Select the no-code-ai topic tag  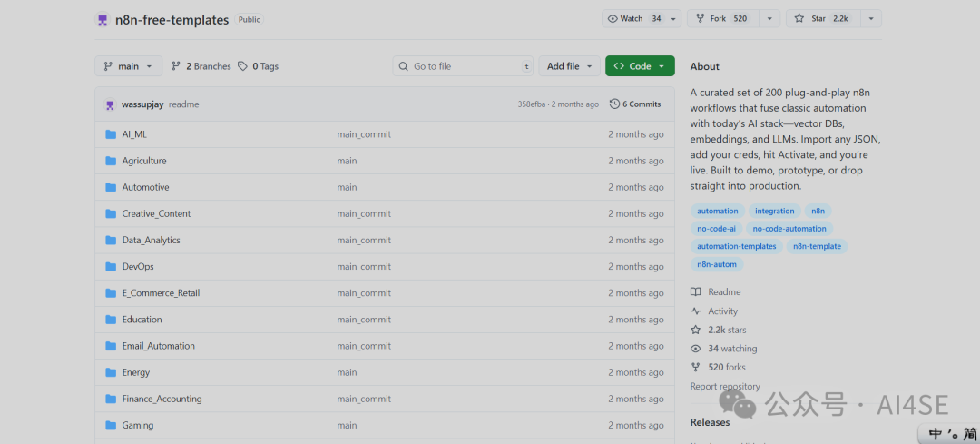click(716, 229)
